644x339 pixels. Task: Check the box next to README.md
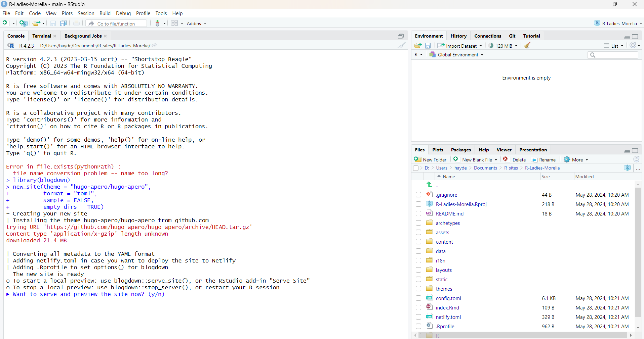[x=418, y=214]
